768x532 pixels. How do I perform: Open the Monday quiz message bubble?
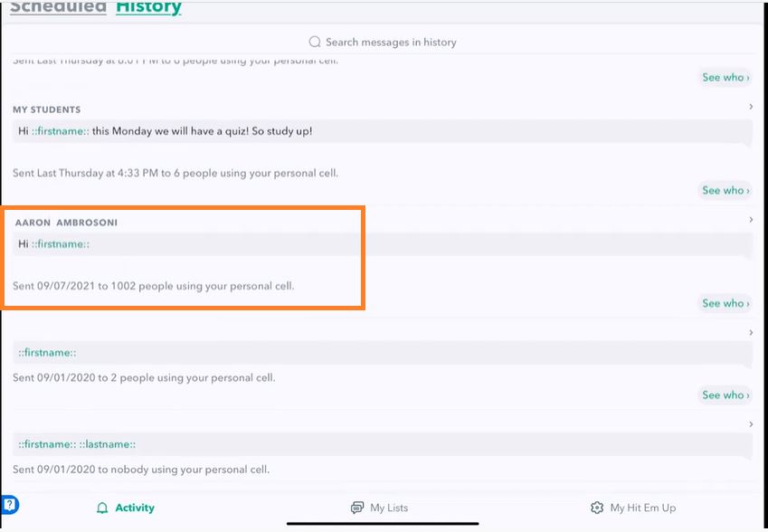pyautogui.click(x=382, y=132)
